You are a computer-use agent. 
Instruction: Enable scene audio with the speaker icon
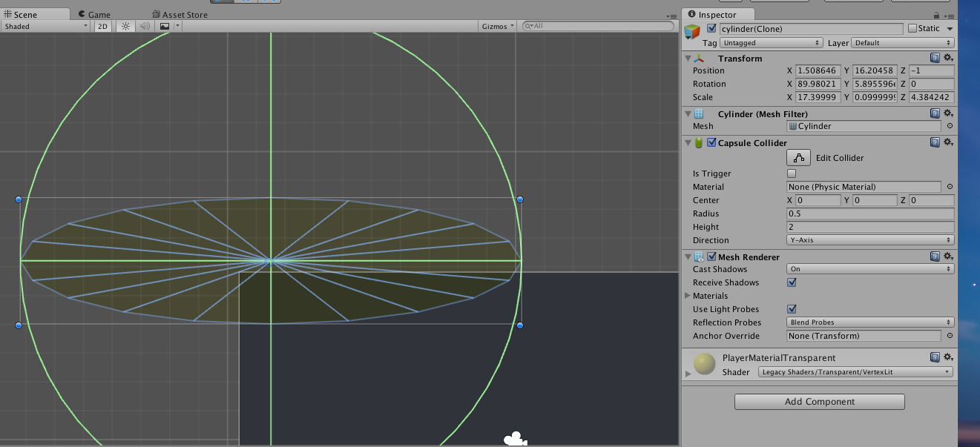(145, 26)
